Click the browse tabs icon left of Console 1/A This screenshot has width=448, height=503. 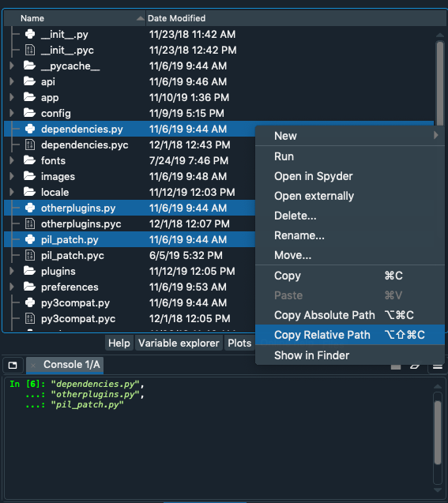[13, 365]
